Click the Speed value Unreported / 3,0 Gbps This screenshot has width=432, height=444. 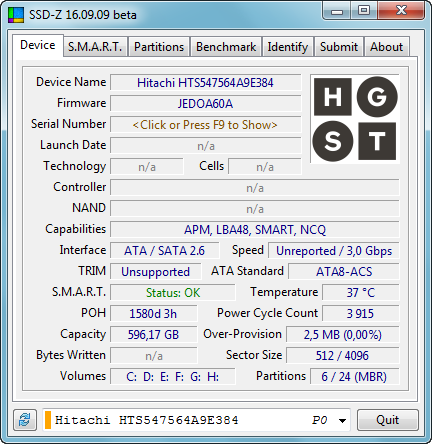click(x=334, y=251)
